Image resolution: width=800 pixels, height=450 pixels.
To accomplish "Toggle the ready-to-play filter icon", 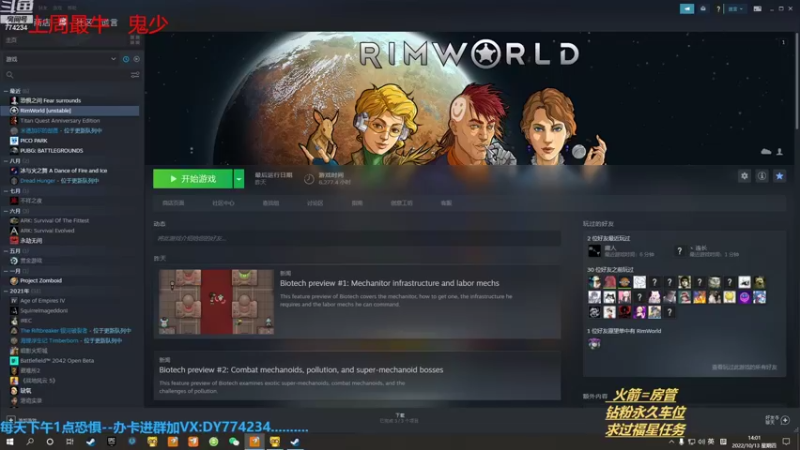I will pos(136,59).
